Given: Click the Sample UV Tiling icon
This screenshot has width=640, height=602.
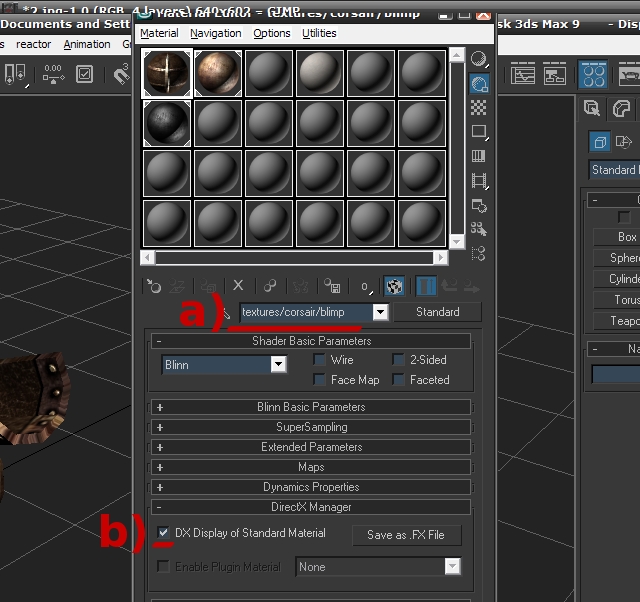Looking at the screenshot, I should click(x=479, y=132).
